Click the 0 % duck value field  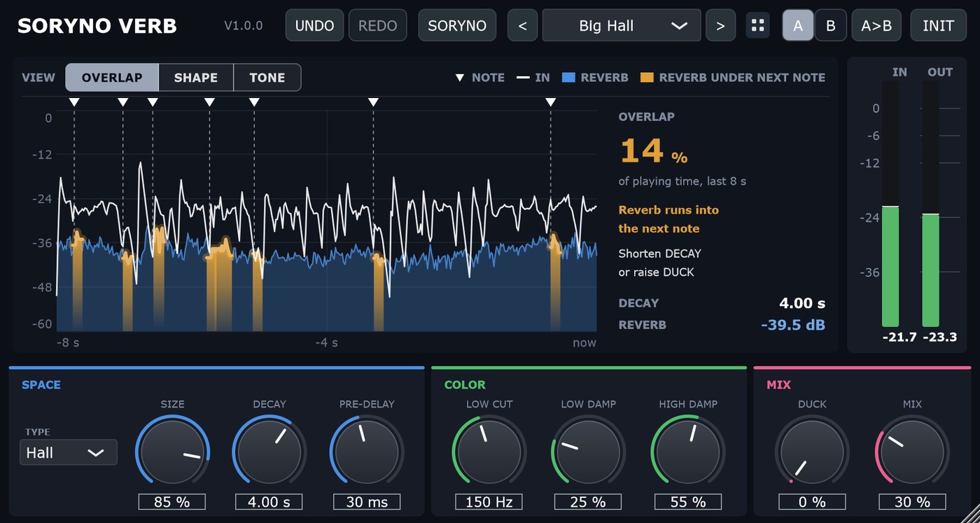(x=812, y=502)
